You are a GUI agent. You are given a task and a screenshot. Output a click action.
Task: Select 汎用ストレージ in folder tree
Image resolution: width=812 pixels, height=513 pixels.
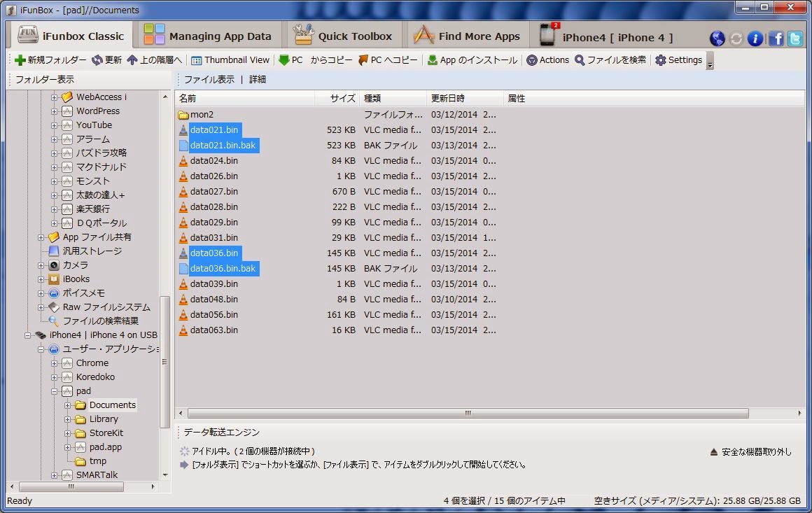pyautogui.click(x=92, y=251)
